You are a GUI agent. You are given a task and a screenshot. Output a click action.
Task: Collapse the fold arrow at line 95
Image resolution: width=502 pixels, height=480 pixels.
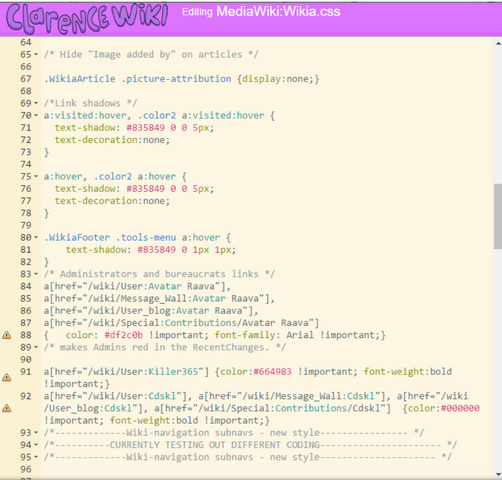pos(36,457)
